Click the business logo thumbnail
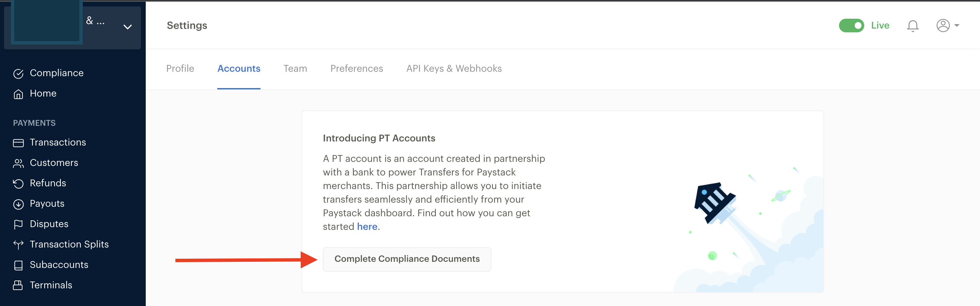Viewport: 980px width, 306px height. 47,21
